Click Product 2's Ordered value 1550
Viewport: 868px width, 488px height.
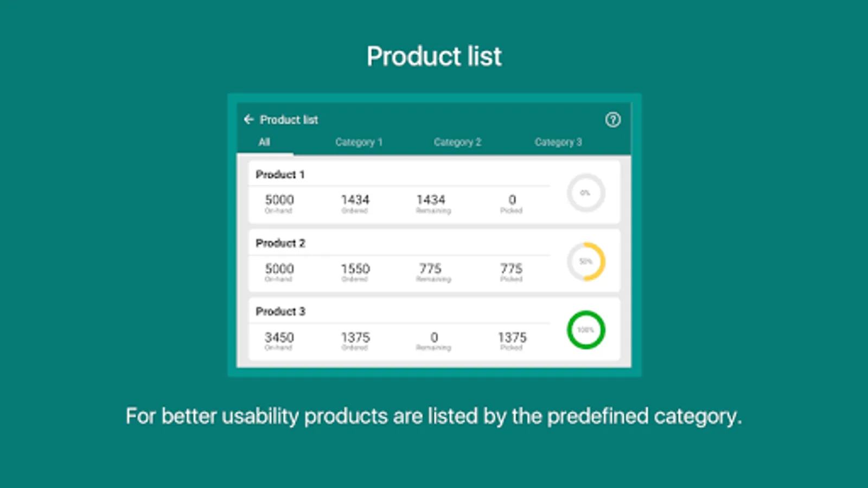pos(355,269)
